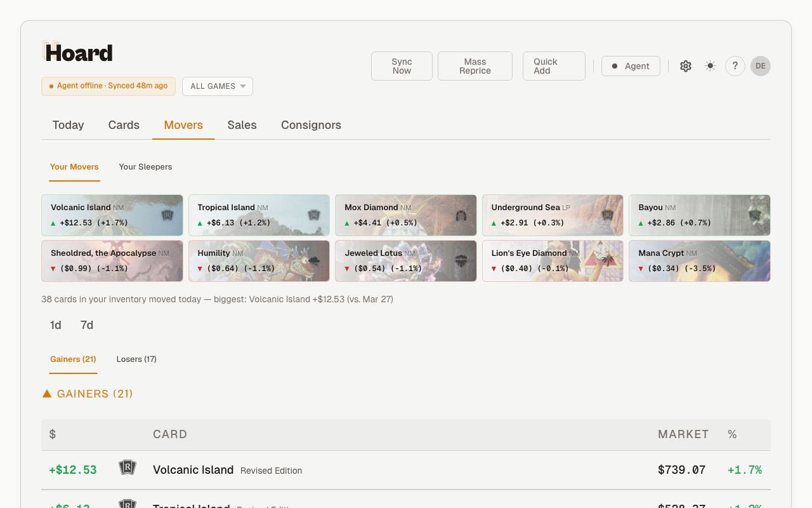812x508 pixels.
Task: Sort by the % column header
Action: point(732,434)
